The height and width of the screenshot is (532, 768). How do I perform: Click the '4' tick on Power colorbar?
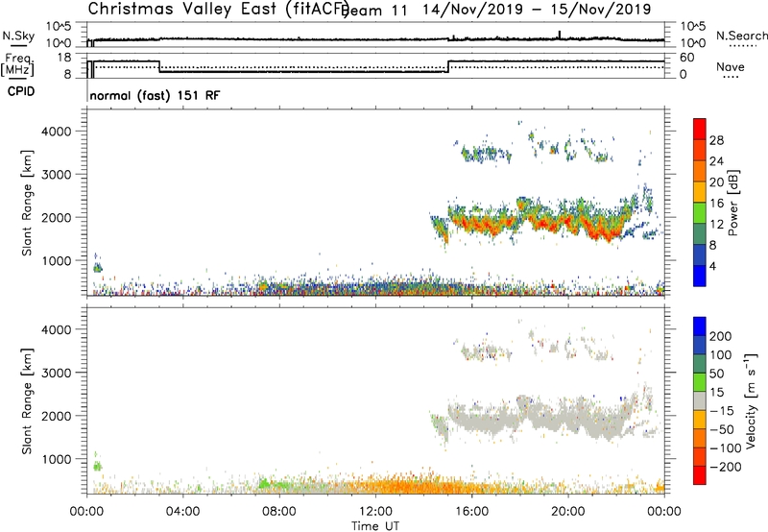712,266
